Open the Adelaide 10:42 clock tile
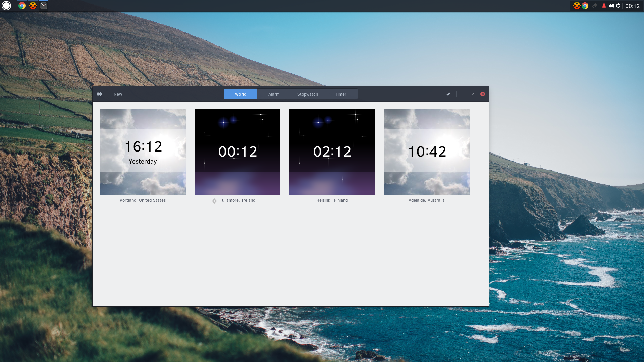 click(427, 152)
